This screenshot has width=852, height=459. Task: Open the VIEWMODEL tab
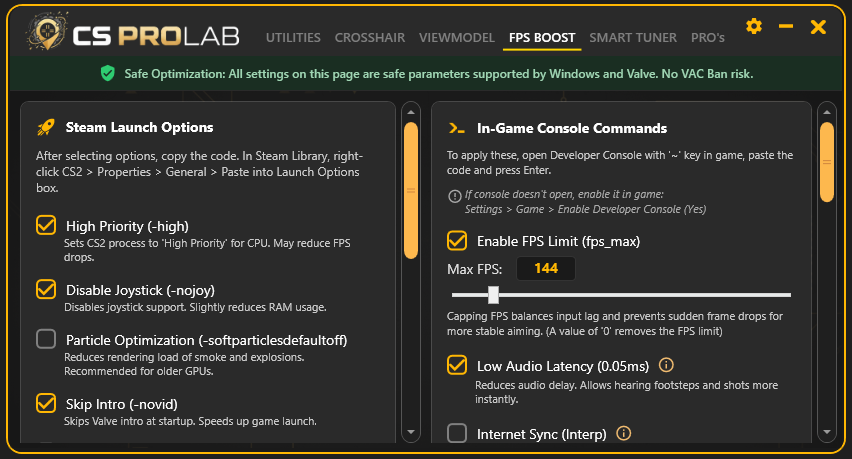(x=457, y=37)
